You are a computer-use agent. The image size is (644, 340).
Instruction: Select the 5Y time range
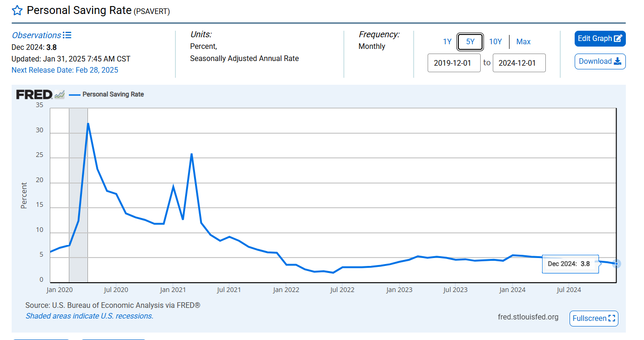[x=470, y=42]
